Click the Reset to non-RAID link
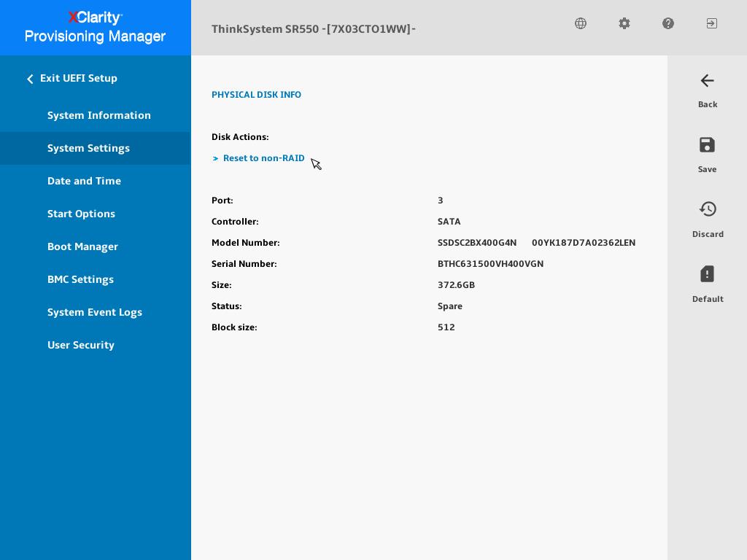 (x=264, y=158)
